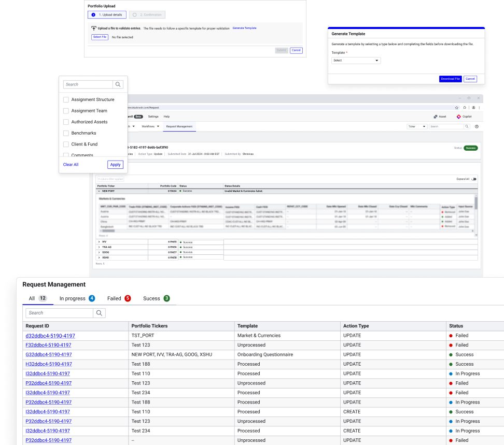Viewport: 504px width, 445px height.
Task: Click the Request Management Search field
Action: (x=59, y=313)
